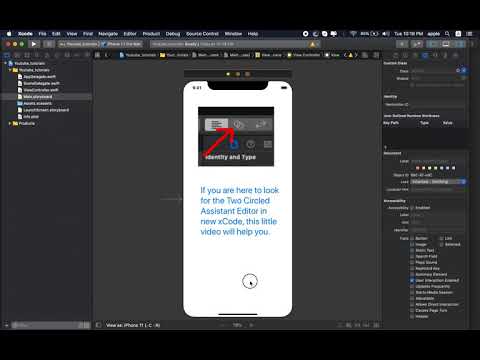The image size is (480, 360).
Task: Open the Lock dropdown in Document section
Action: coord(438,182)
